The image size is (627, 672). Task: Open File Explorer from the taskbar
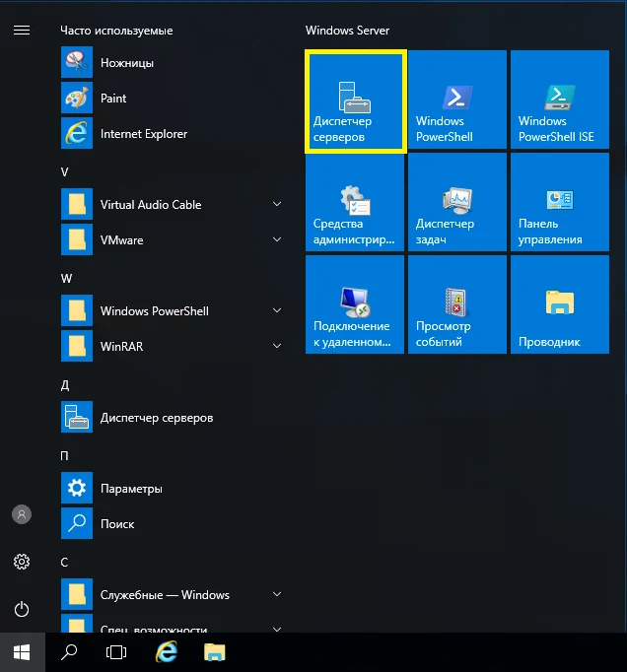click(x=215, y=652)
